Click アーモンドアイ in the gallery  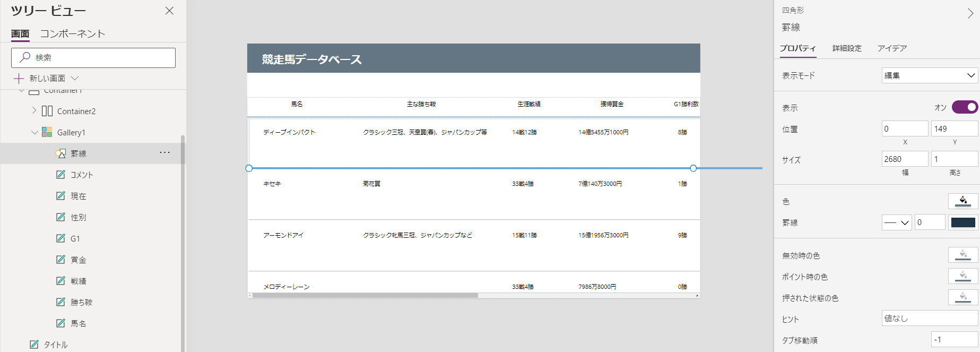(283, 235)
